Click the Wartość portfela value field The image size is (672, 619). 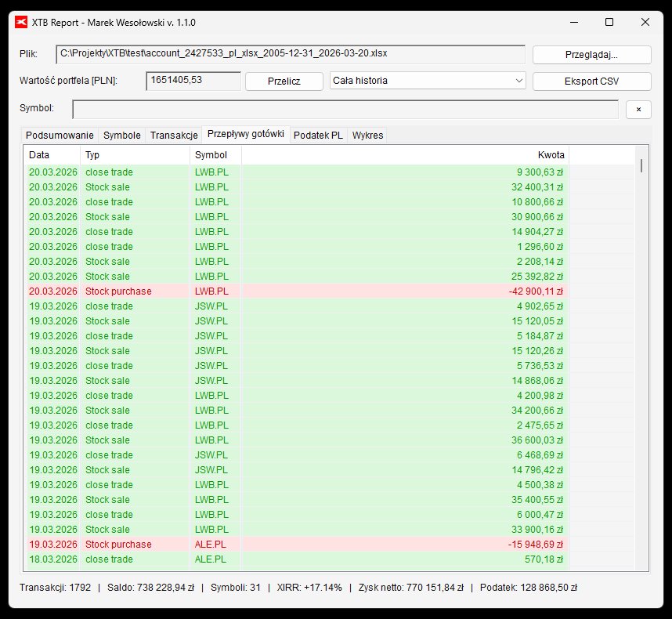pyautogui.click(x=193, y=81)
